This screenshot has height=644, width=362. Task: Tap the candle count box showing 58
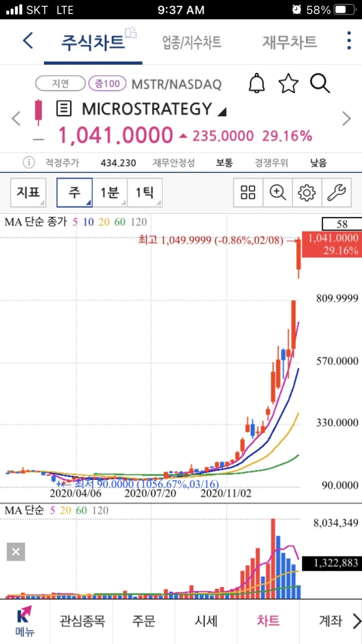pyautogui.click(x=342, y=224)
